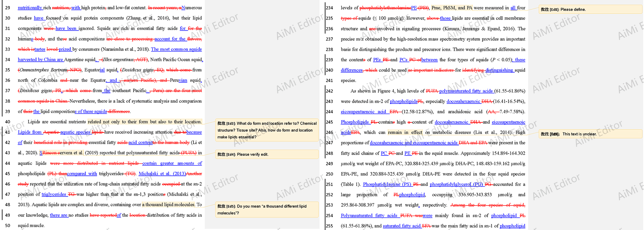Click the words 'arachidonic acid' on line 244
The image size is (644, 230).
pyautogui.click(x=466, y=112)
